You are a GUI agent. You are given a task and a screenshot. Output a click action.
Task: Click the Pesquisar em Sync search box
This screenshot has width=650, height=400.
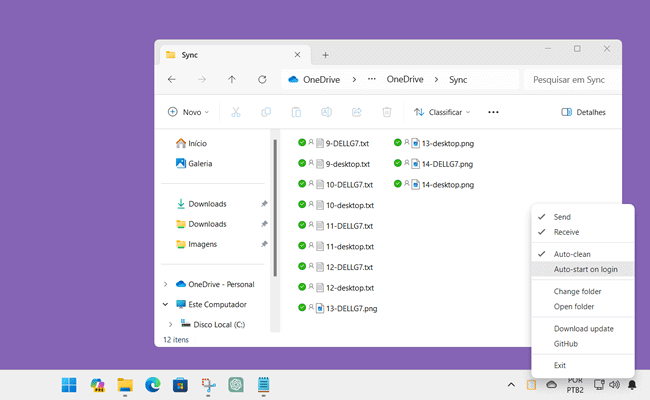point(572,79)
